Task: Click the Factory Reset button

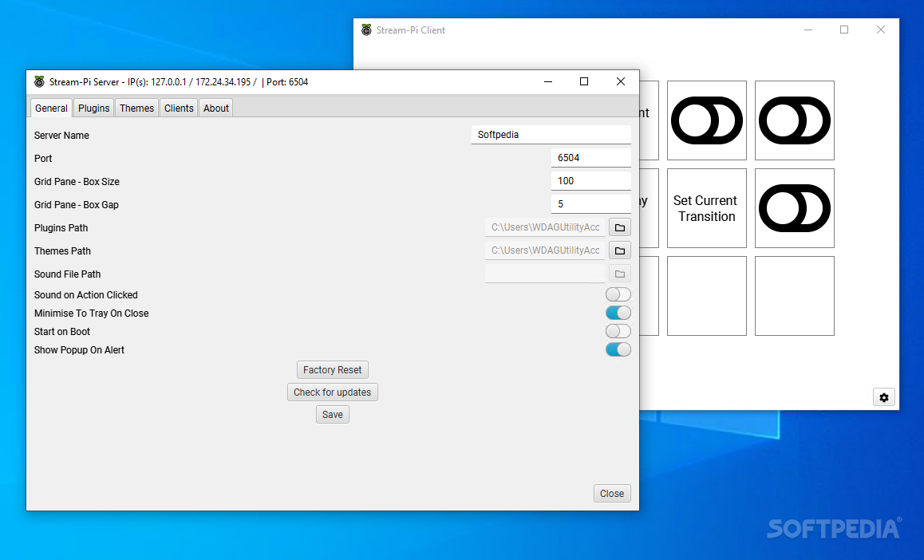Action: (333, 370)
